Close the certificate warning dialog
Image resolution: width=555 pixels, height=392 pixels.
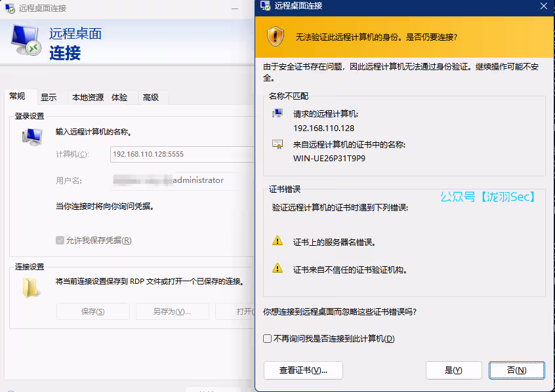tap(543, 6)
